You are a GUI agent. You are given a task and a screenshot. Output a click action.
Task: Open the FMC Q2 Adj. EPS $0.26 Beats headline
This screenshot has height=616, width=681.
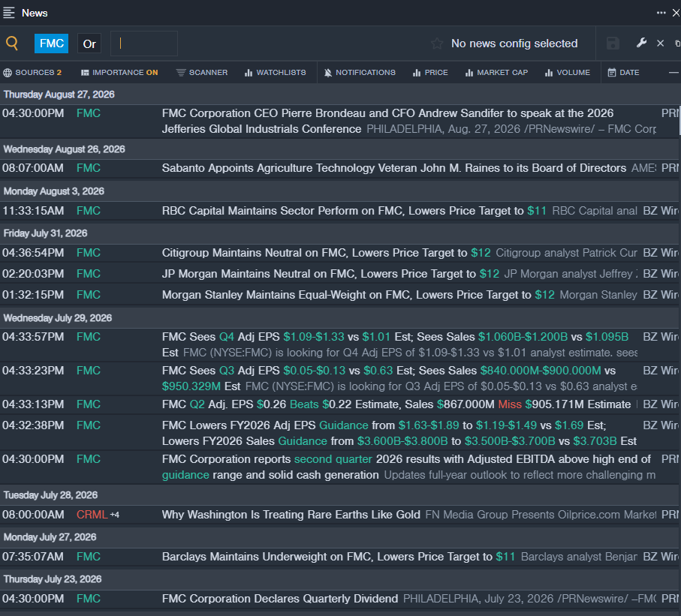(x=396, y=404)
